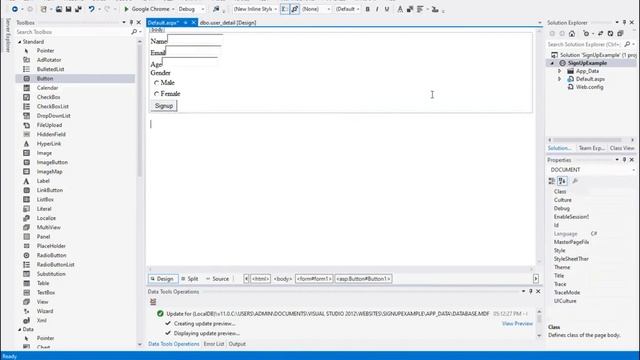Click Alphabetical sort icon in Properties
This screenshot has width=640, height=360.
(562, 181)
